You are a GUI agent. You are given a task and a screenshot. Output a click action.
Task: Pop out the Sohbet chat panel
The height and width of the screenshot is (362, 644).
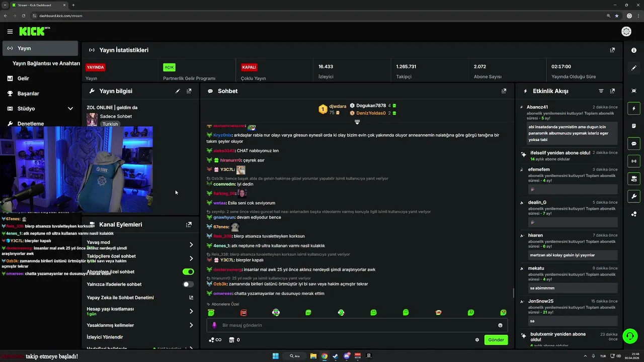point(504,91)
